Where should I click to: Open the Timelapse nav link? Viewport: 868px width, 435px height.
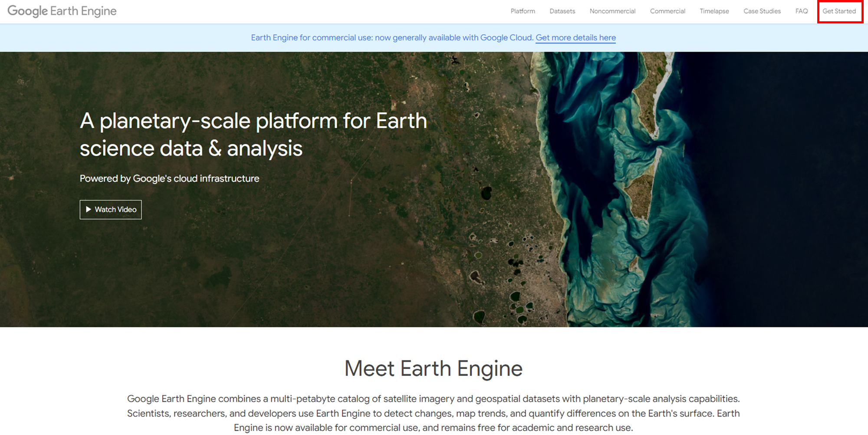714,11
